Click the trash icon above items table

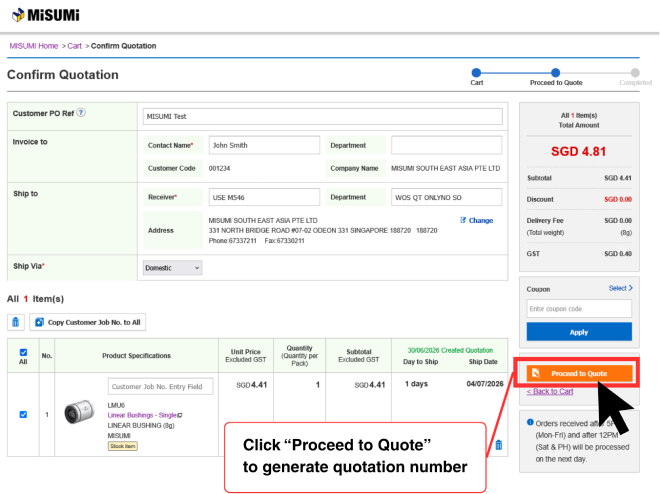click(x=16, y=322)
